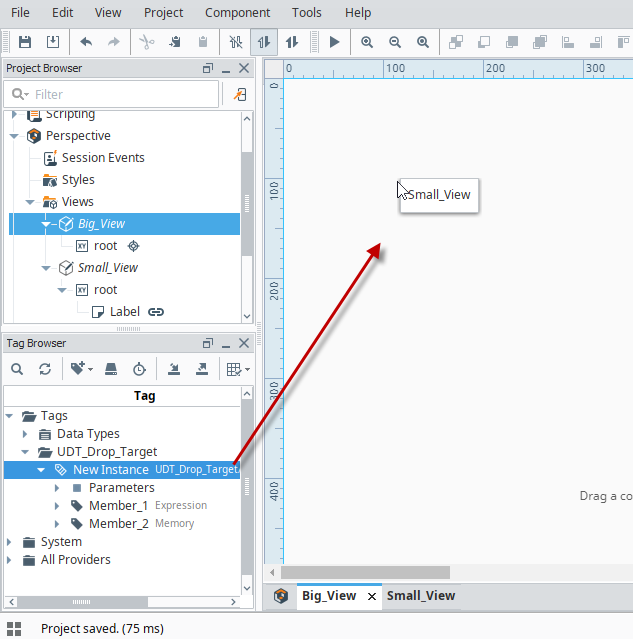
Task: Switch to the Small_View tab
Action: [x=421, y=596]
